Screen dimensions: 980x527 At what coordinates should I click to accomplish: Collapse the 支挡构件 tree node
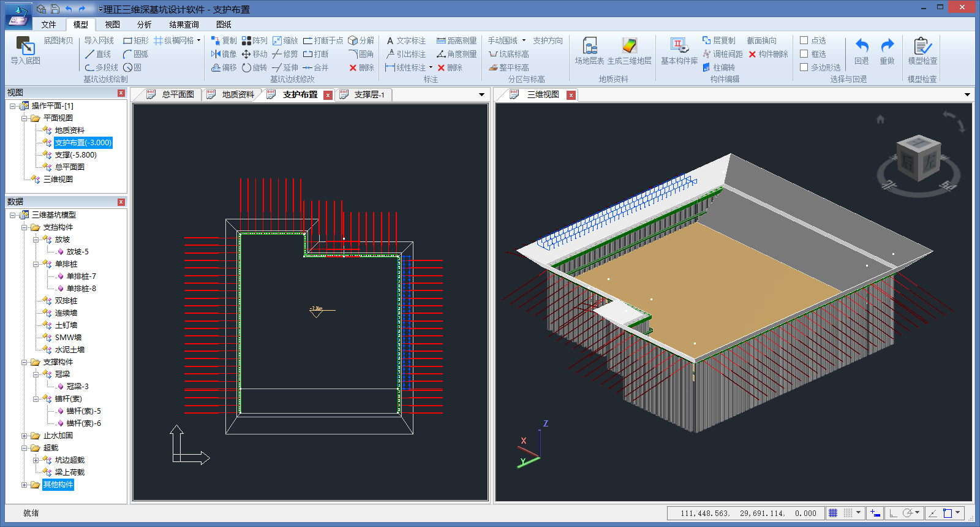(24, 227)
